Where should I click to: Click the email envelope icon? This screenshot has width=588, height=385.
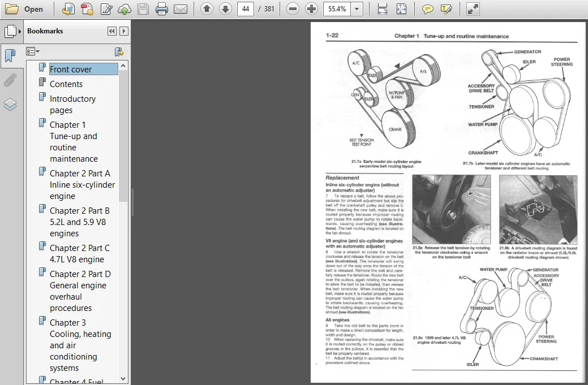pyautogui.click(x=181, y=9)
